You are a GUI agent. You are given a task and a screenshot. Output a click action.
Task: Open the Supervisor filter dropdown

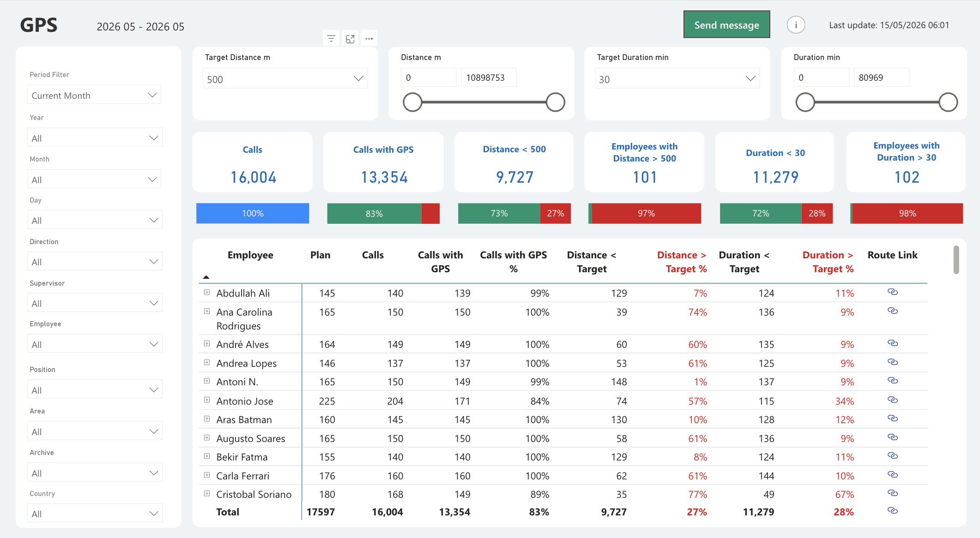pos(94,303)
